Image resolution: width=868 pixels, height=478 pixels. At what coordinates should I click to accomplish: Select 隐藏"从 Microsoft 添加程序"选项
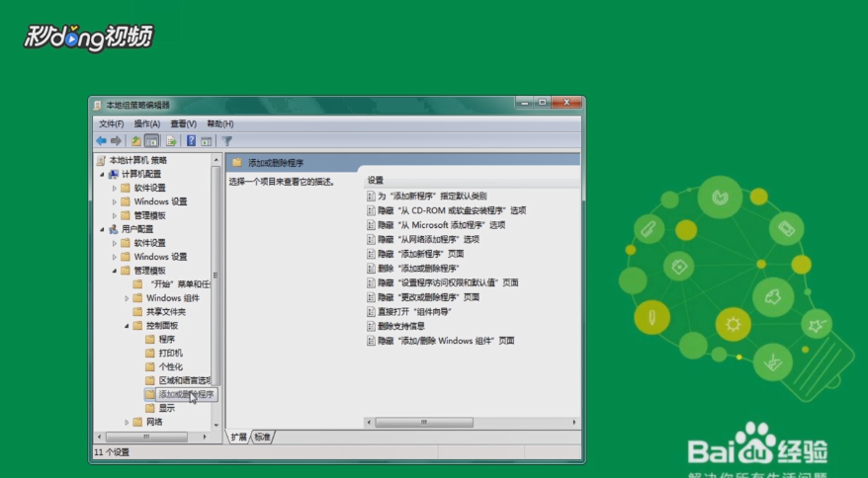(x=441, y=225)
